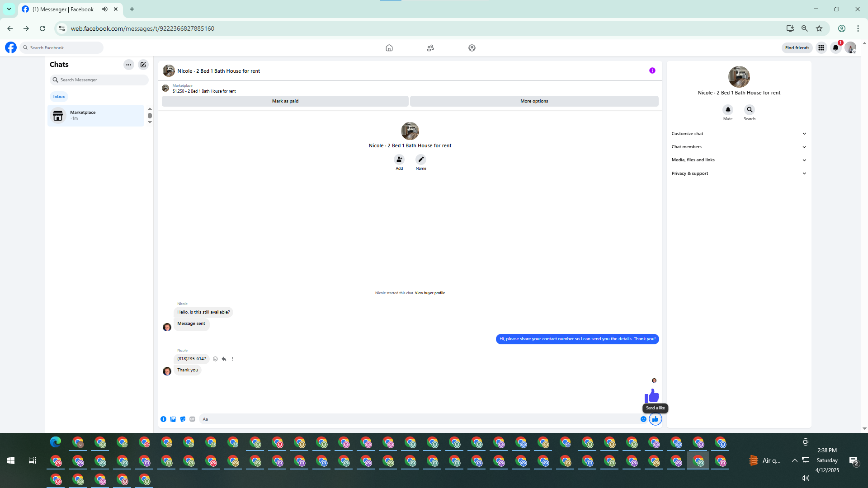868x488 pixels.
Task: Open the sticker picker icon
Action: click(x=183, y=419)
